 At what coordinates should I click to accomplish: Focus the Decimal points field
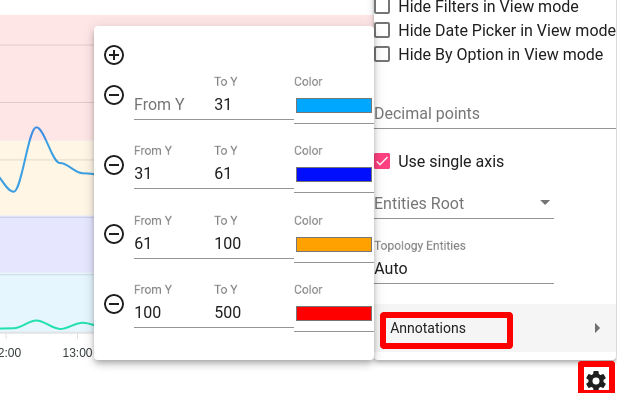point(495,114)
